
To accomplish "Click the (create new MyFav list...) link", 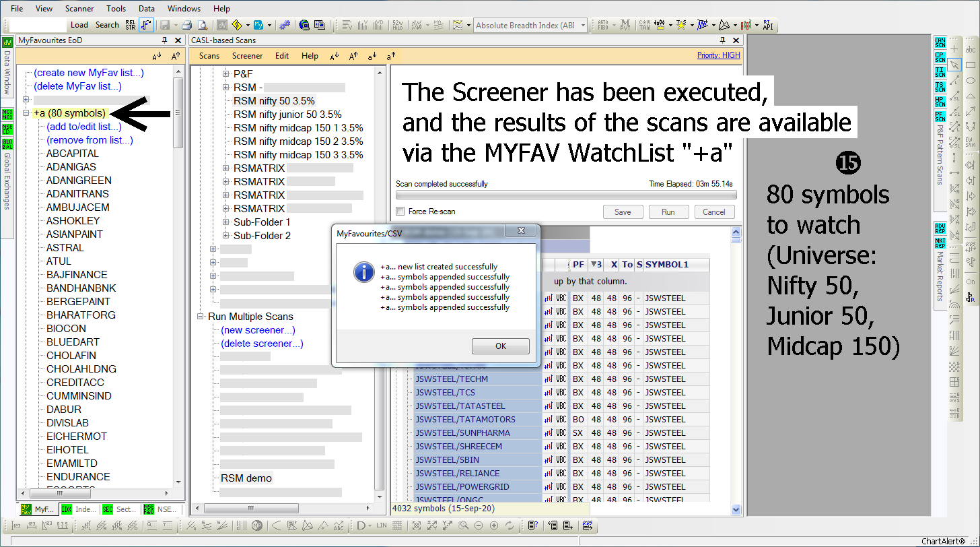I will point(89,73).
